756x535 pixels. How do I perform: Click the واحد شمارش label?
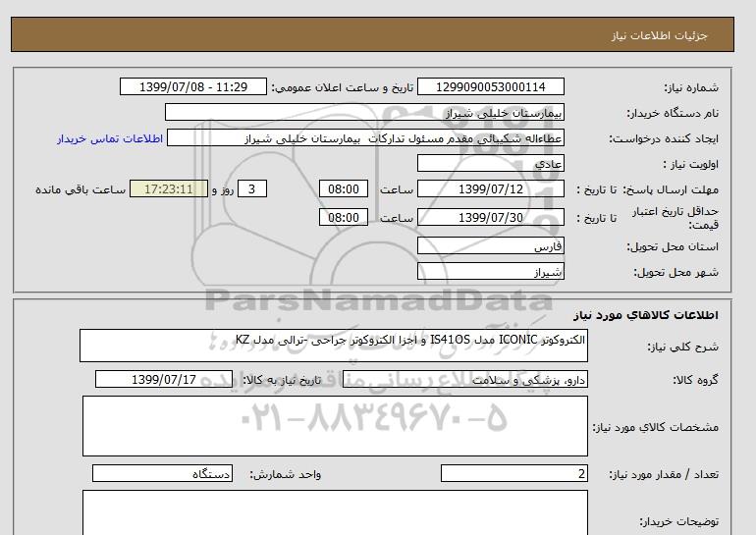(x=286, y=475)
